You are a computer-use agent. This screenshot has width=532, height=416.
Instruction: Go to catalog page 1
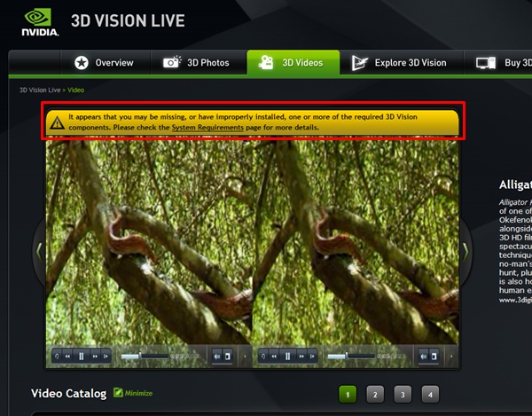click(x=348, y=395)
